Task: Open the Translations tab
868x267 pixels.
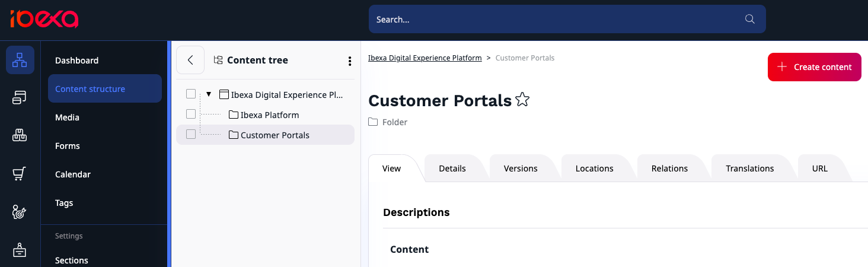Action: 749,169
